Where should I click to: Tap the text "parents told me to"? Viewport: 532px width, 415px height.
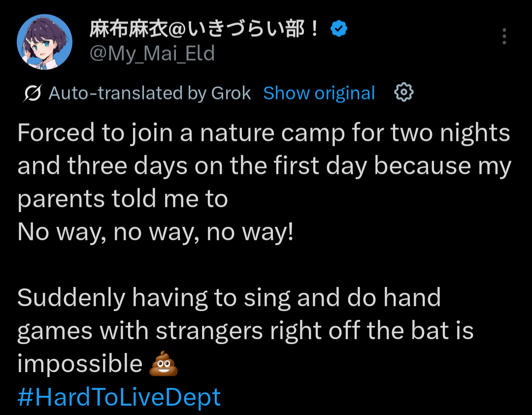tap(122, 199)
